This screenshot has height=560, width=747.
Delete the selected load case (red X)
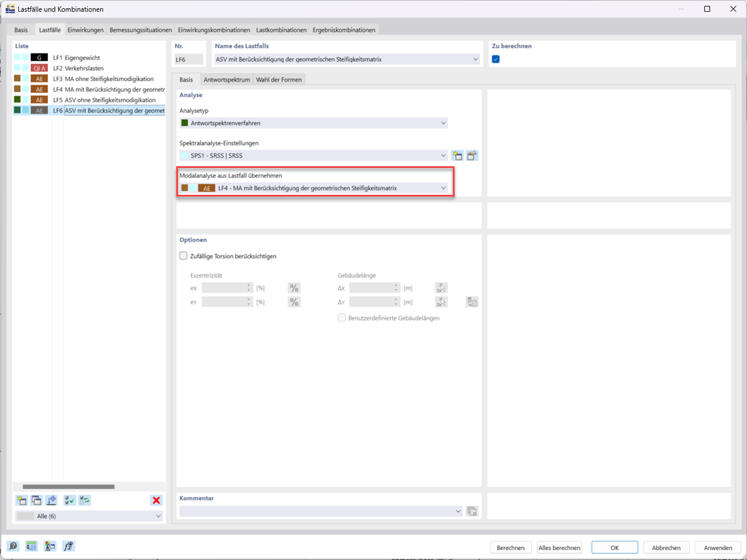click(156, 501)
